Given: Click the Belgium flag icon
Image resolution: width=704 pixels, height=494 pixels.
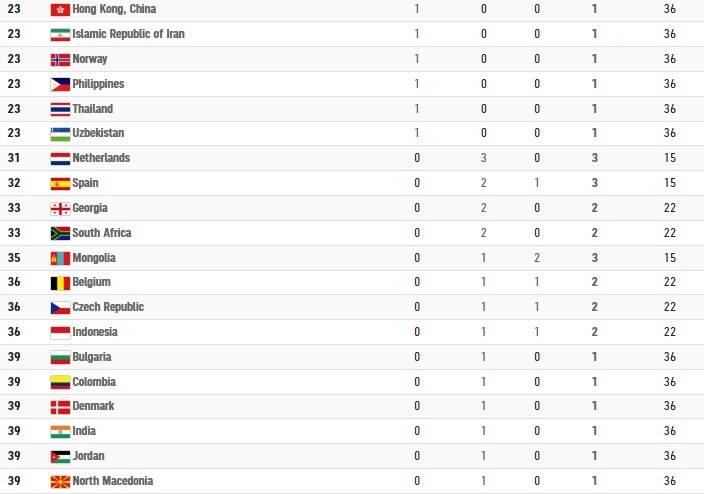Looking at the screenshot, I should click(60, 283).
